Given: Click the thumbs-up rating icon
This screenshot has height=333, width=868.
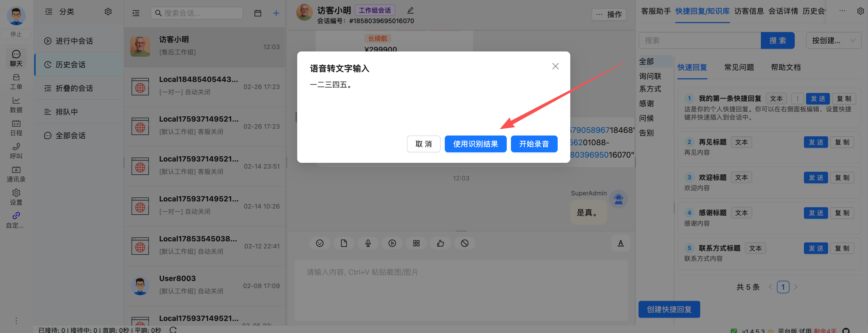Looking at the screenshot, I should click(440, 243).
